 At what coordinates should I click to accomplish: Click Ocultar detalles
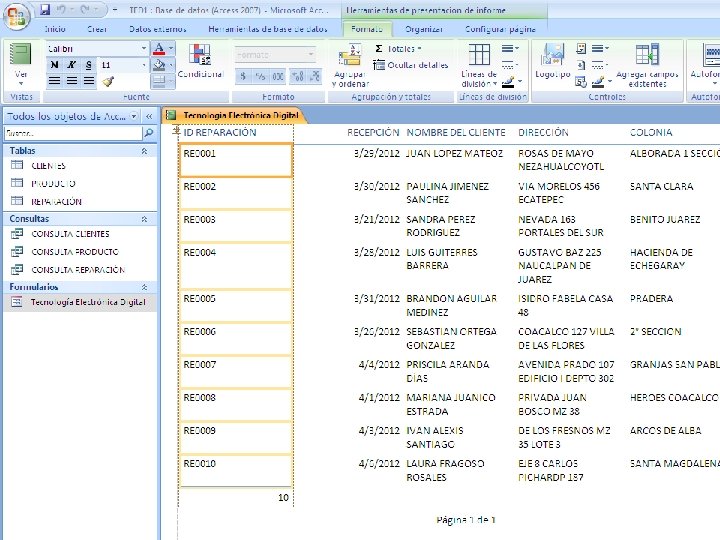(411, 65)
